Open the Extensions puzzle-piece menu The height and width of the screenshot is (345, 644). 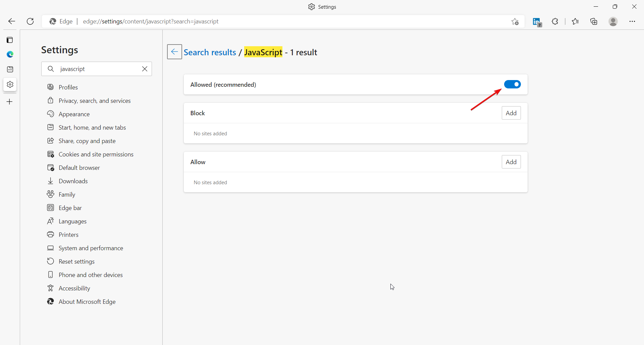[x=555, y=21]
